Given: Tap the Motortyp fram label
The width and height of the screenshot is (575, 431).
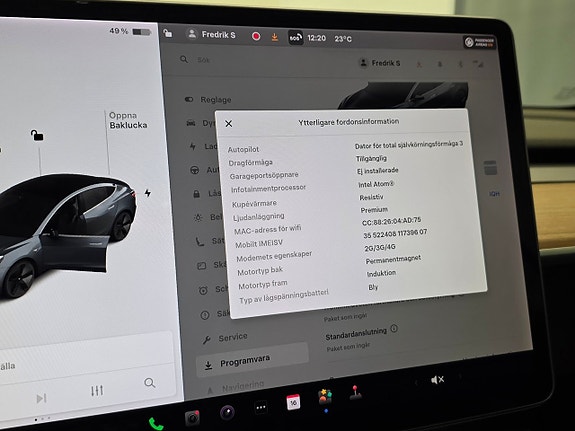Looking at the screenshot, I should (263, 285).
